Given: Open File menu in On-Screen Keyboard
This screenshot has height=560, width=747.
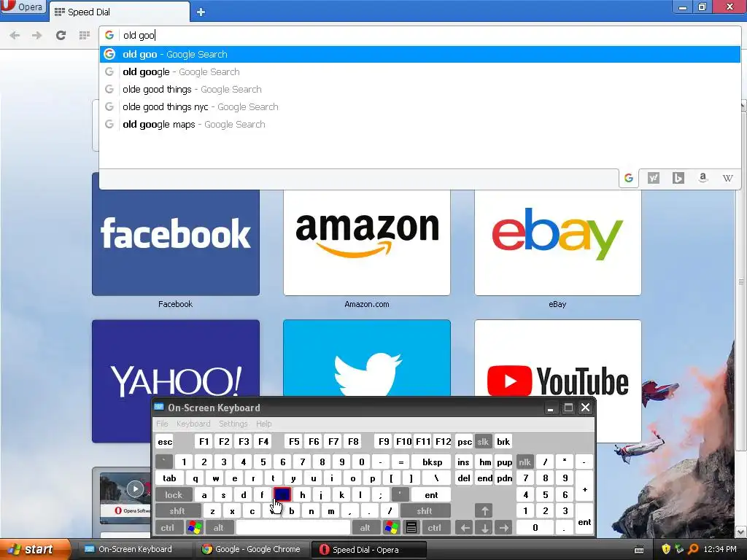Looking at the screenshot, I should point(162,424).
